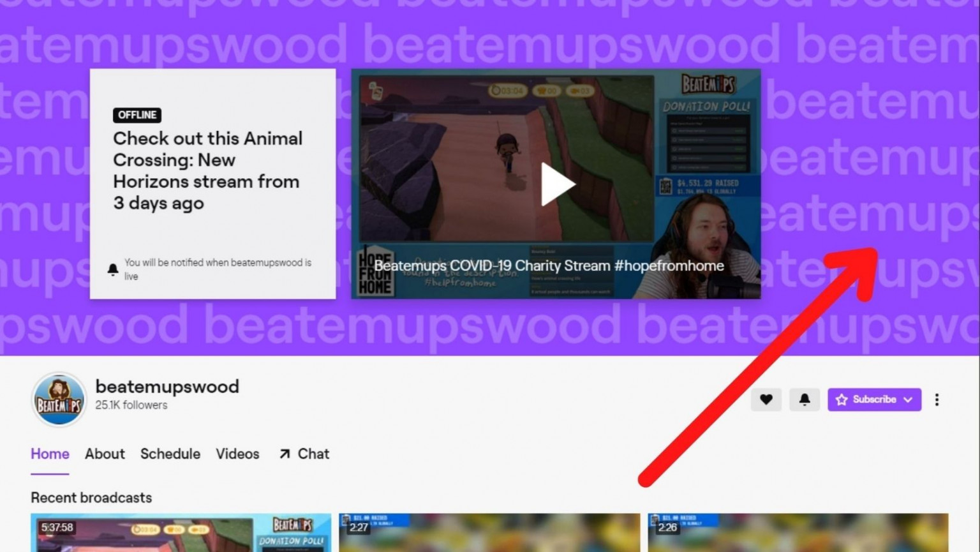The width and height of the screenshot is (980, 552).
Task: Follow the channel using the heart icon
Action: tap(766, 399)
